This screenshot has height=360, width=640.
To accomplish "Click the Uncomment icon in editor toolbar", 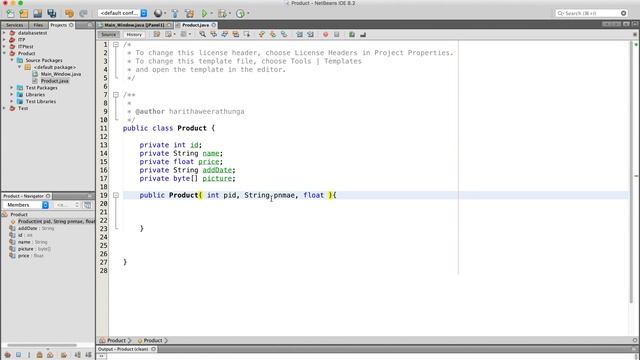I will pyautogui.click(x=363, y=35).
